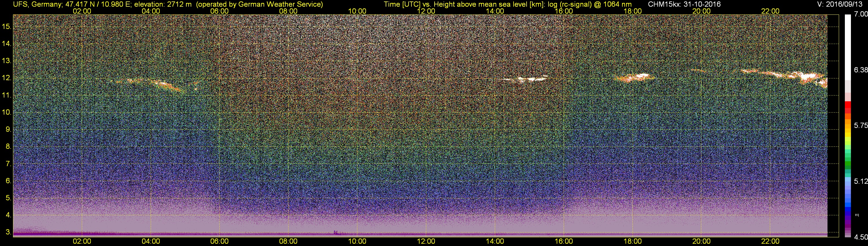Click the '13.' height axis label
This screenshot has width=868, height=246.
(x=7, y=61)
